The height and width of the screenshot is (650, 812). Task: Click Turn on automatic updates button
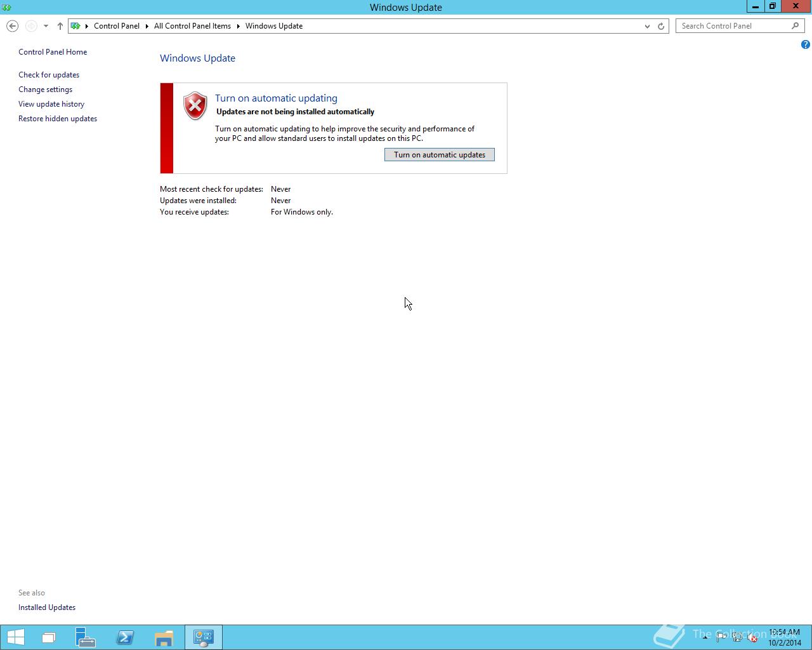click(440, 155)
